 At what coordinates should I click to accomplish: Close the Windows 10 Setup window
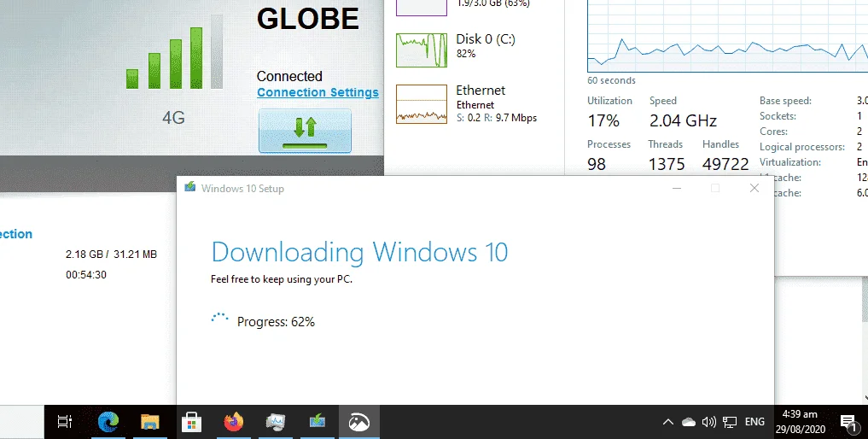point(754,189)
